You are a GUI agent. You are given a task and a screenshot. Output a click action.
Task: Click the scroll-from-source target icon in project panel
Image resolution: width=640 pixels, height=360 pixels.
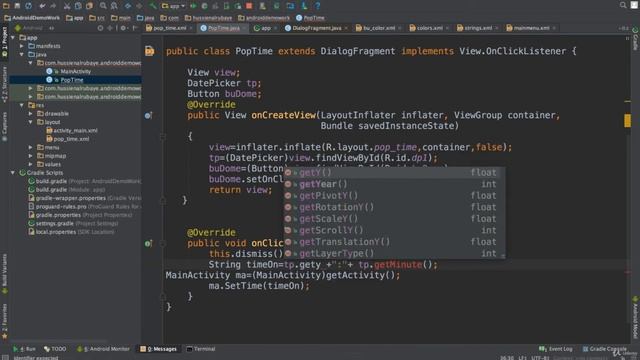pos(100,28)
